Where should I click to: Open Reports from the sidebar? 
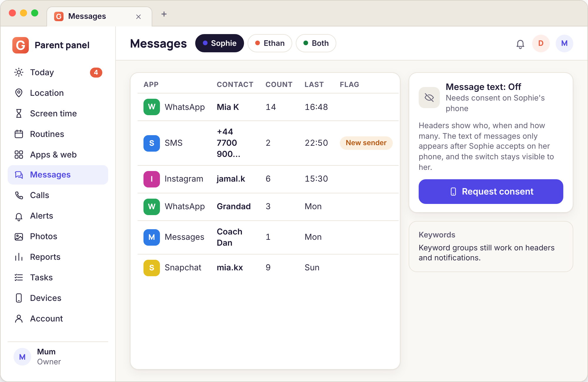58,257
